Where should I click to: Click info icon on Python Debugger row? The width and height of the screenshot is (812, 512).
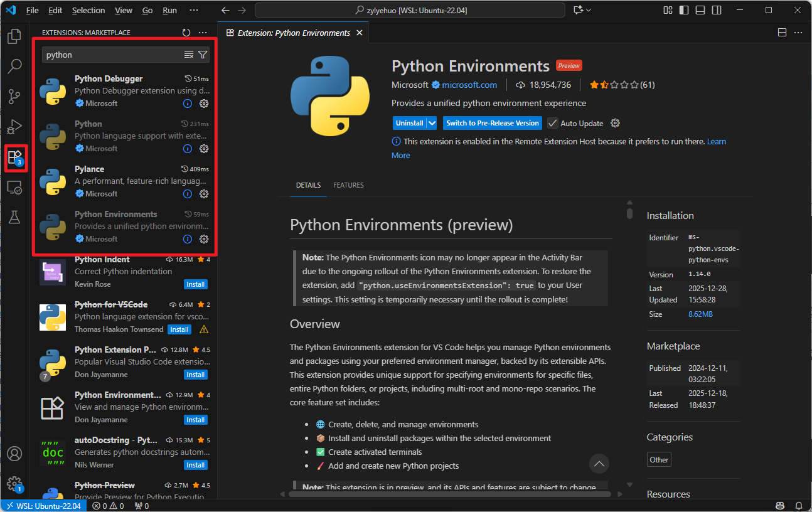pyautogui.click(x=187, y=104)
